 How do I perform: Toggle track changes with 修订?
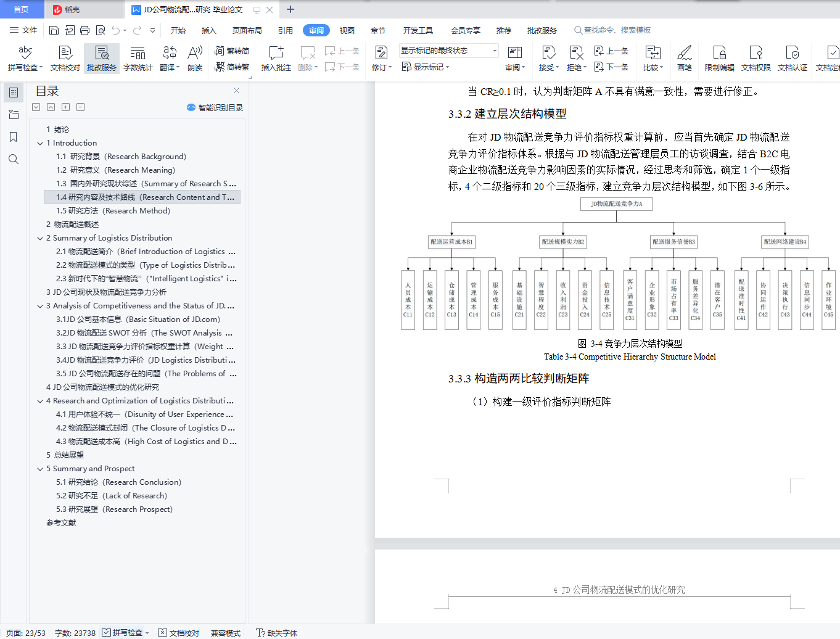tap(382, 59)
